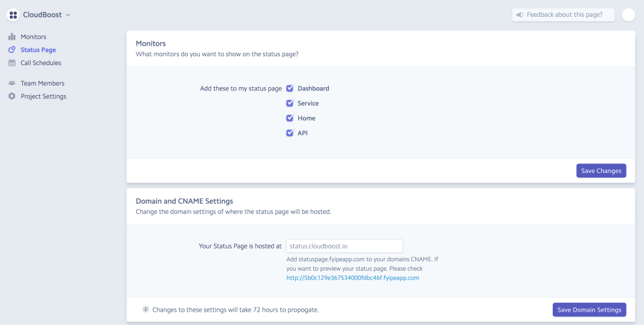The height and width of the screenshot is (325, 644).
Task: Uncheck the Service monitor checkbox
Action: click(x=290, y=103)
